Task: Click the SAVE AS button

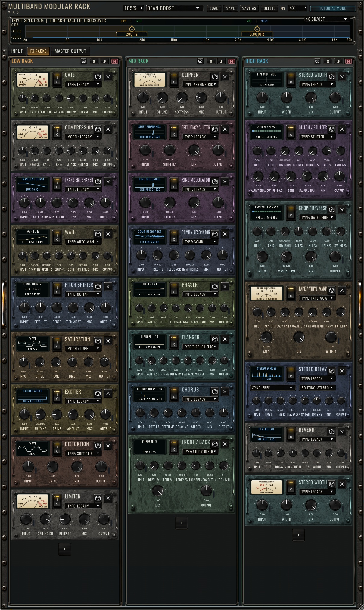Action: point(249,8)
